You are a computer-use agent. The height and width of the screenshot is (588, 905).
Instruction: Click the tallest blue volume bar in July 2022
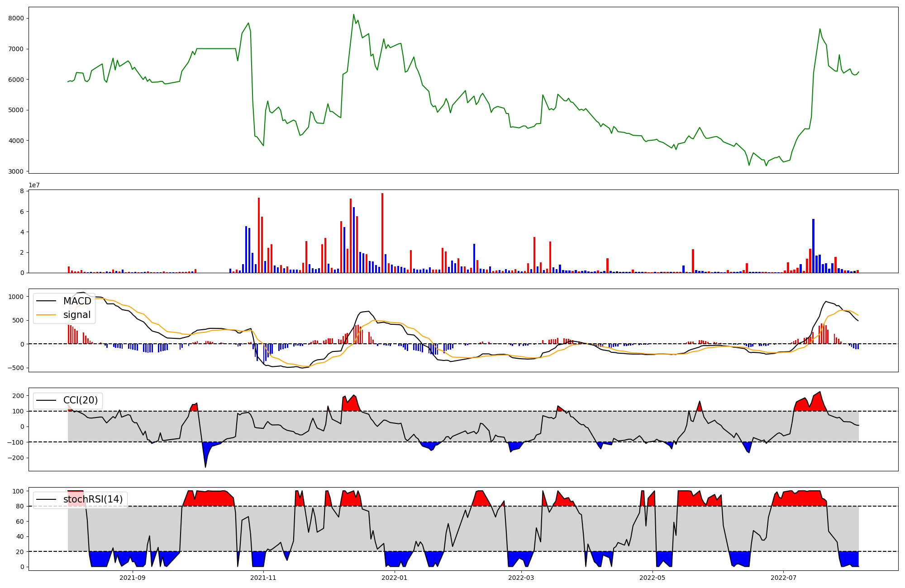click(x=813, y=246)
